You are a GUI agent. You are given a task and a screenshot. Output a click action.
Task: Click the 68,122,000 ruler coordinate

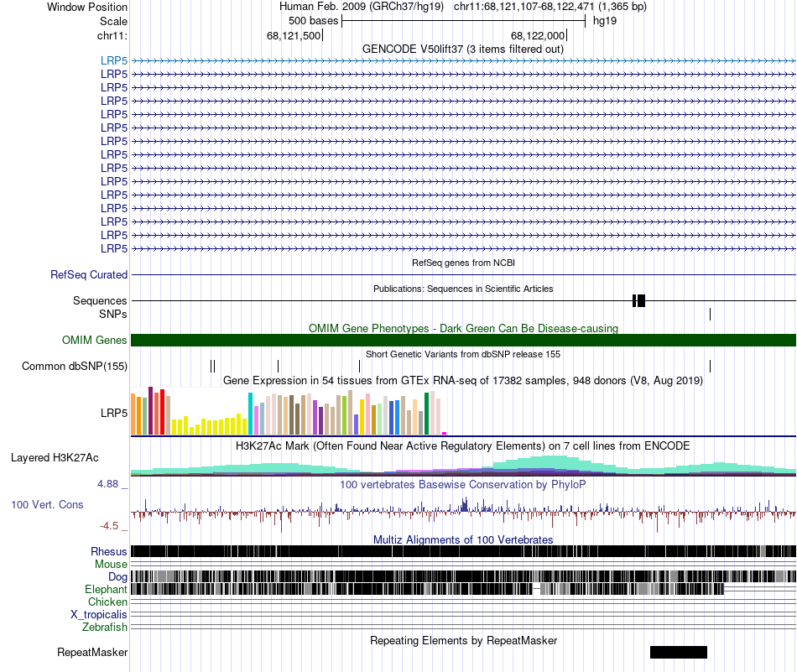[538, 35]
